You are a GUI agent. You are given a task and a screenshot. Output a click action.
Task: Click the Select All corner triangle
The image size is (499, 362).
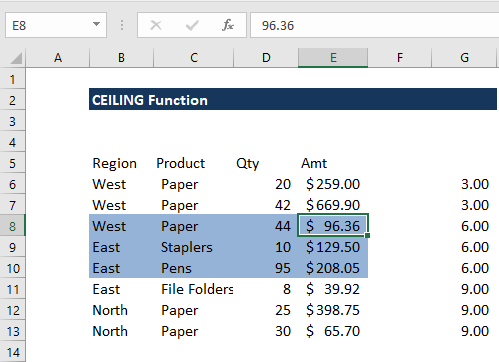pyautogui.click(x=16, y=58)
